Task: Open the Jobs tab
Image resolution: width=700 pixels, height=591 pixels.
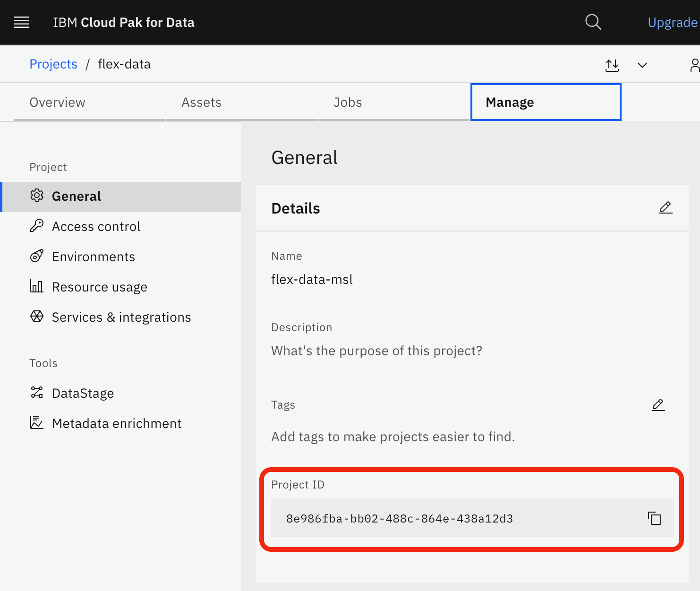Action: point(348,102)
